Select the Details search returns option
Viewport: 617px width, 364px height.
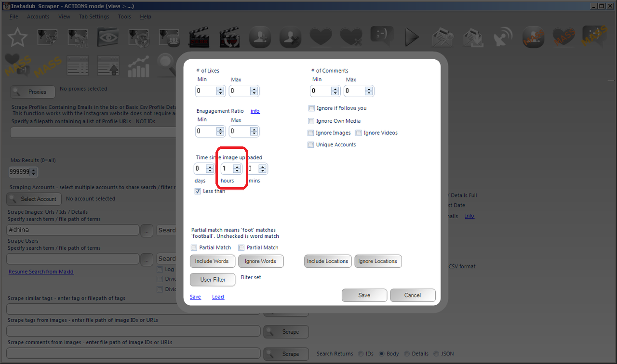click(x=407, y=354)
